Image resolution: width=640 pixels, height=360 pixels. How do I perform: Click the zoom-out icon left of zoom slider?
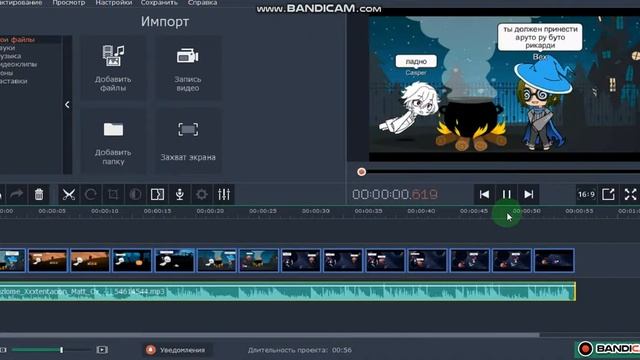3,350
